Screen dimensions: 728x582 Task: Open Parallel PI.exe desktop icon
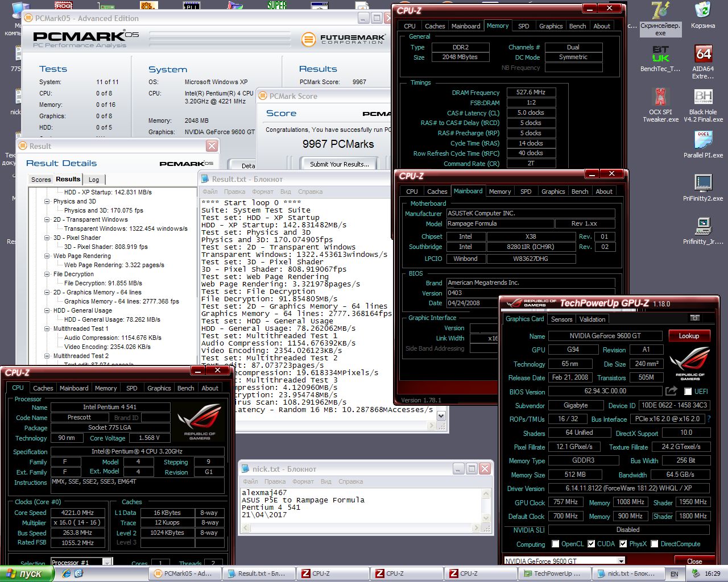click(703, 144)
